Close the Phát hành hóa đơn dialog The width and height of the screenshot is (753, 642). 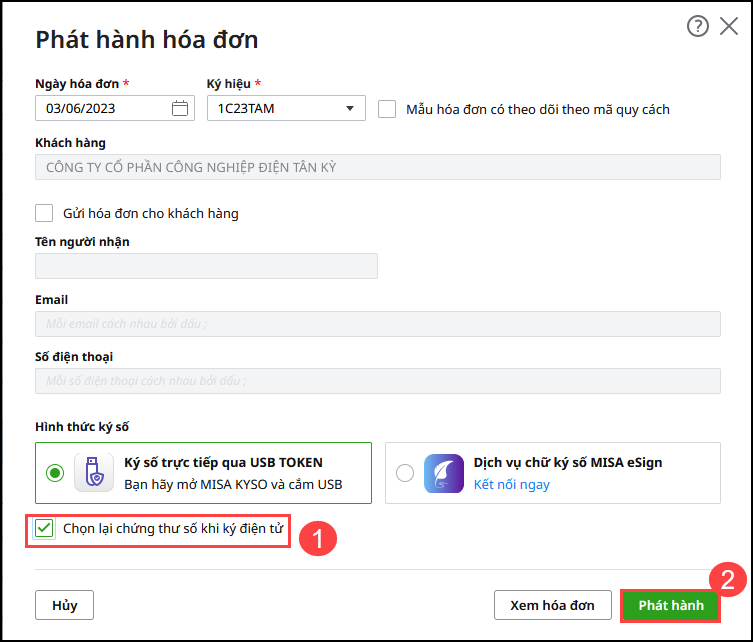coord(729,27)
